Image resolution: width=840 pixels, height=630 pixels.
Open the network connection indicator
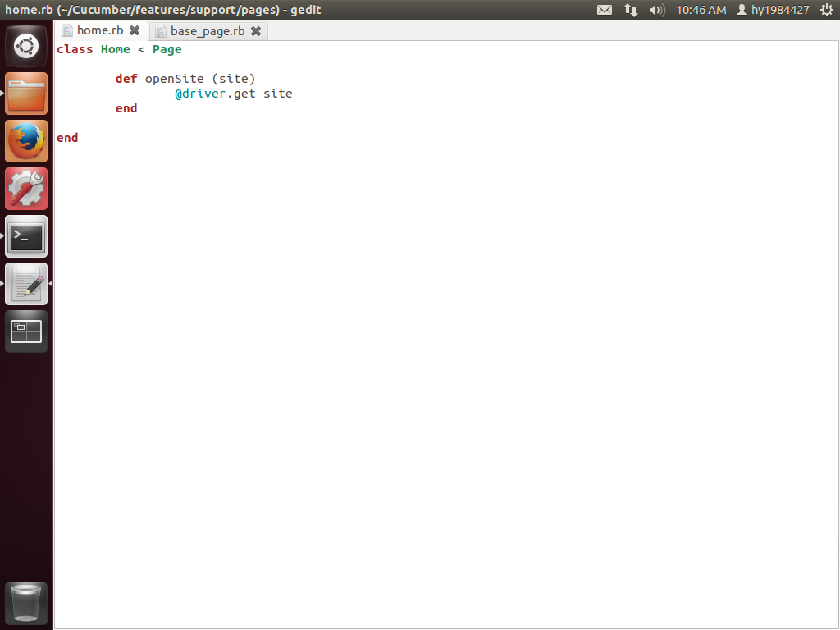pyautogui.click(x=631, y=10)
